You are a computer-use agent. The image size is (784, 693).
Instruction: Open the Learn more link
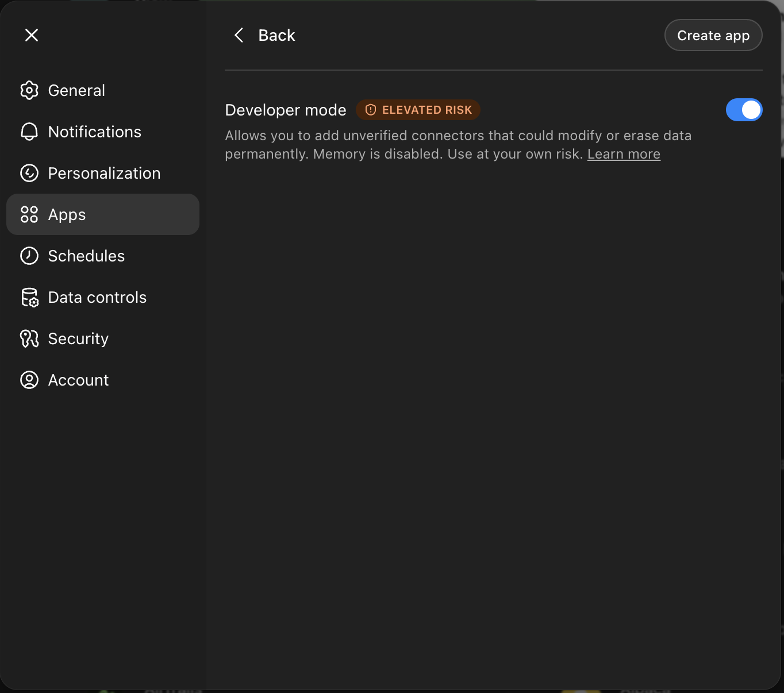(x=624, y=154)
